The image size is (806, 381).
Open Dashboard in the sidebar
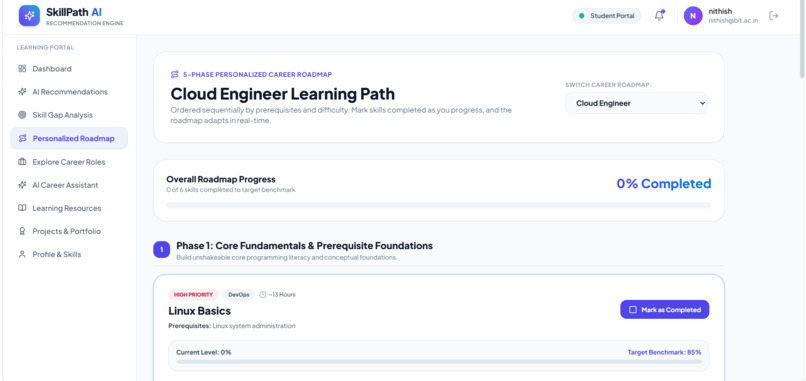69,68
